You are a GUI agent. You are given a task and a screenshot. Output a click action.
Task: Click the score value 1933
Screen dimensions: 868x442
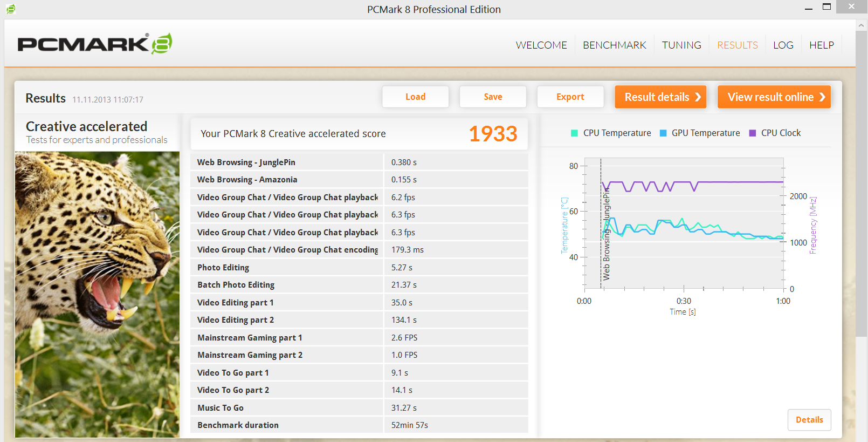493,134
